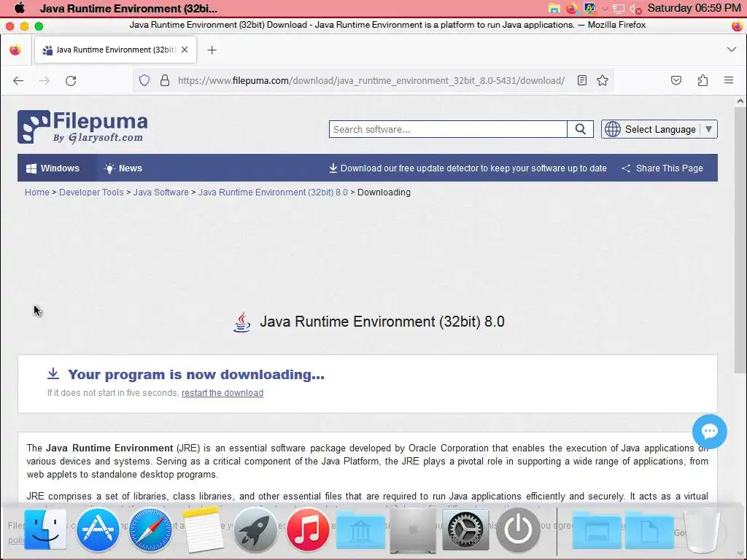Open Notes from the dock
This screenshot has width=747, height=560.
203,529
